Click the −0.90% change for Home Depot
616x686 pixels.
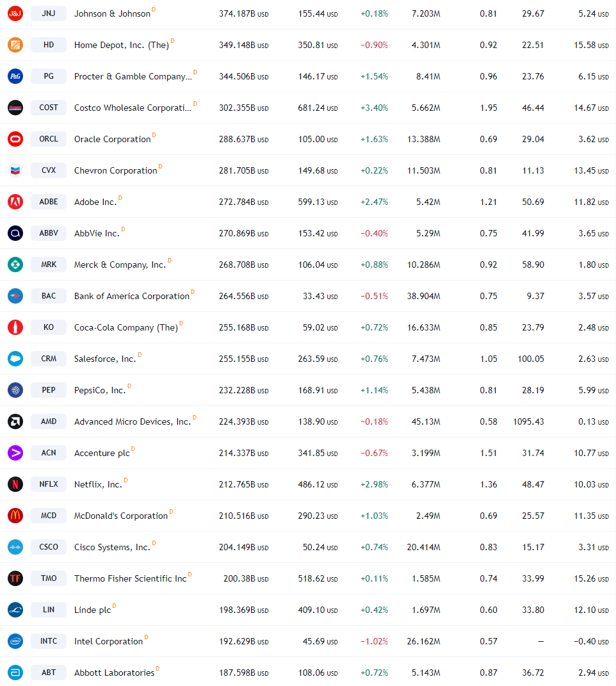click(x=374, y=45)
